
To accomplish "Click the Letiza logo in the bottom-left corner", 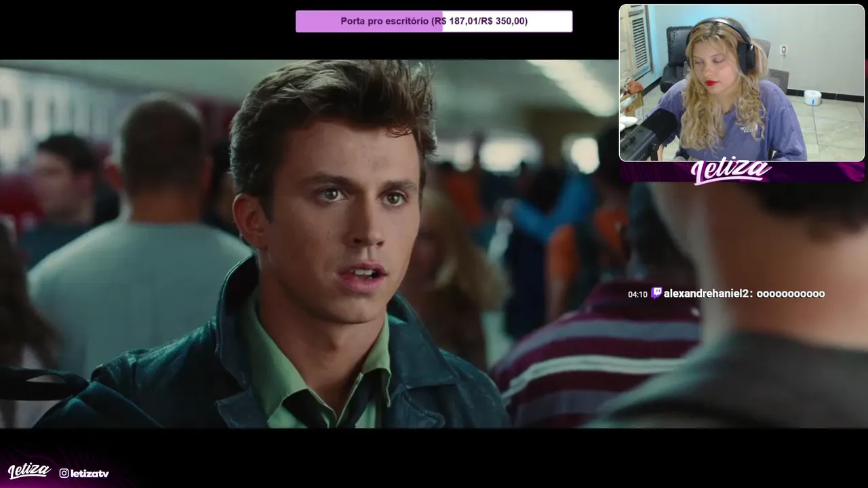I will tap(29, 471).
